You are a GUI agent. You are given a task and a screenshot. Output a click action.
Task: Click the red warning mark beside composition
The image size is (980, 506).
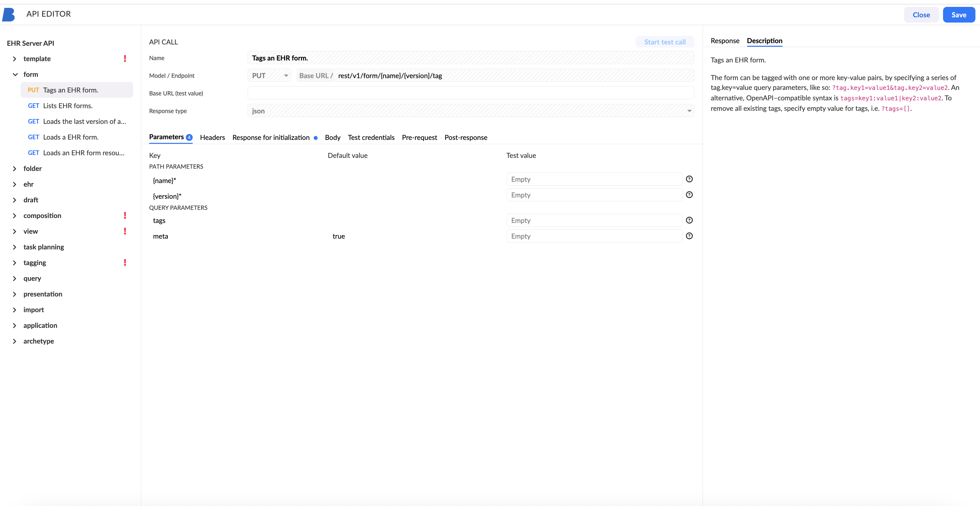pyautogui.click(x=125, y=215)
